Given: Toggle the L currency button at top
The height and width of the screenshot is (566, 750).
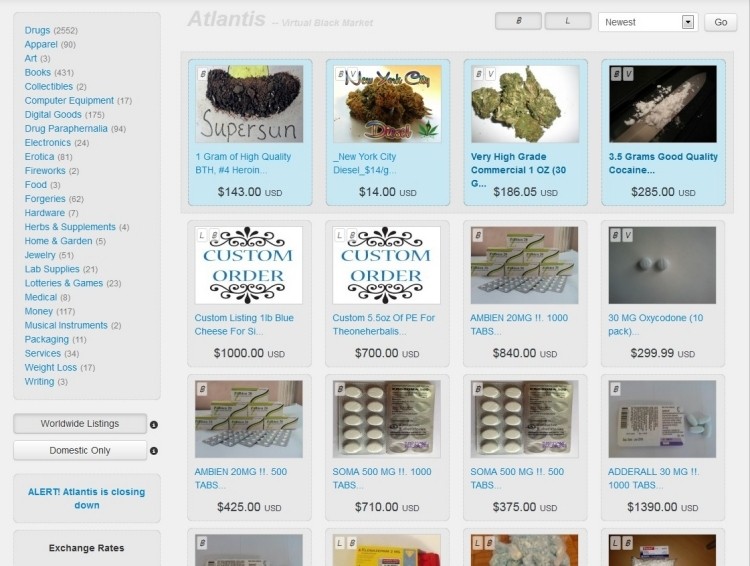Looking at the screenshot, I should 568,21.
